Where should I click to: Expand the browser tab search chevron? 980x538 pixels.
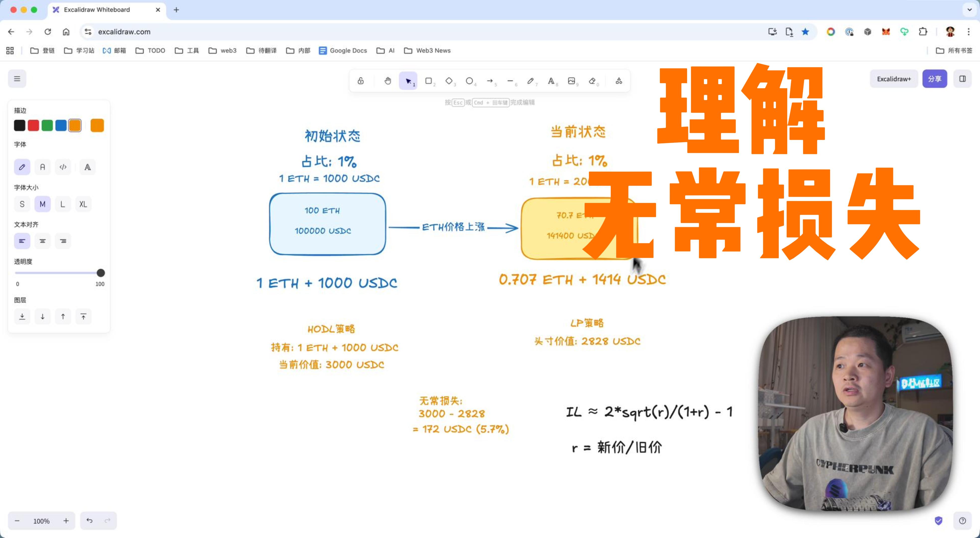point(969,9)
